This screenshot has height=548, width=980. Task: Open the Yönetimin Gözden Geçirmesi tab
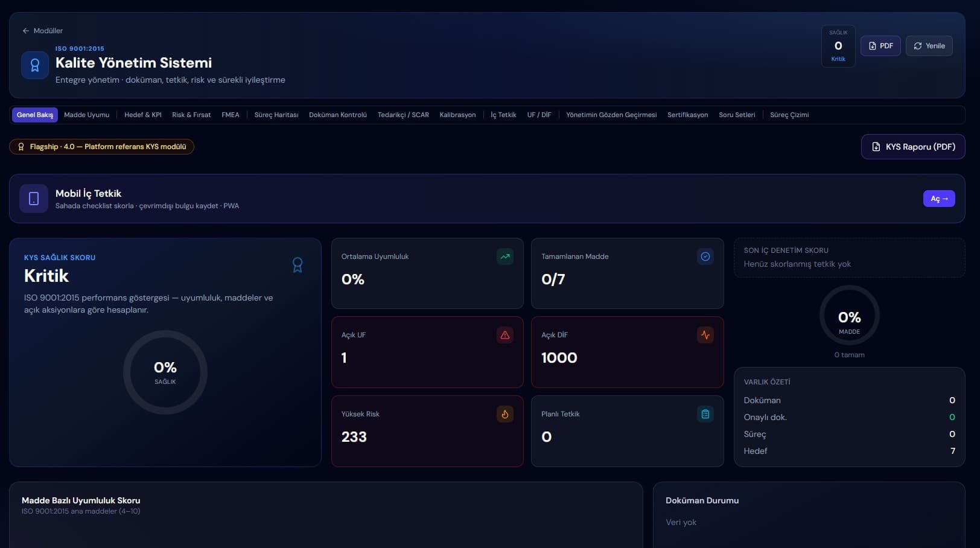tap(611, 115)
